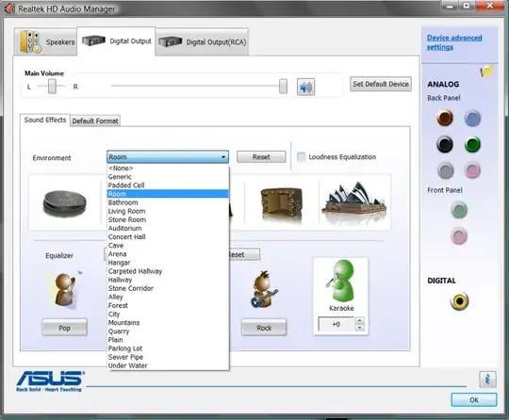Choose Under Water environment

point(168,365)
